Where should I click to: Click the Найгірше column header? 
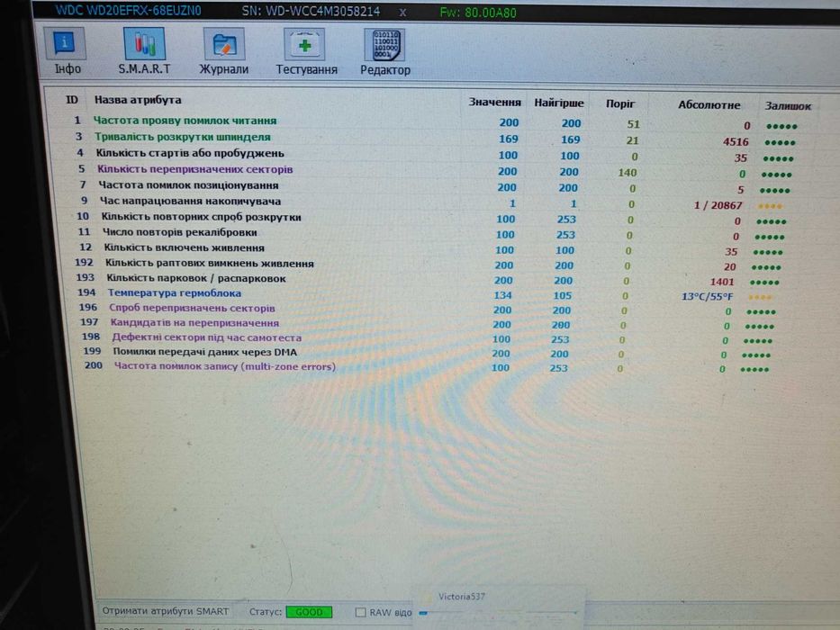(559, 103)
